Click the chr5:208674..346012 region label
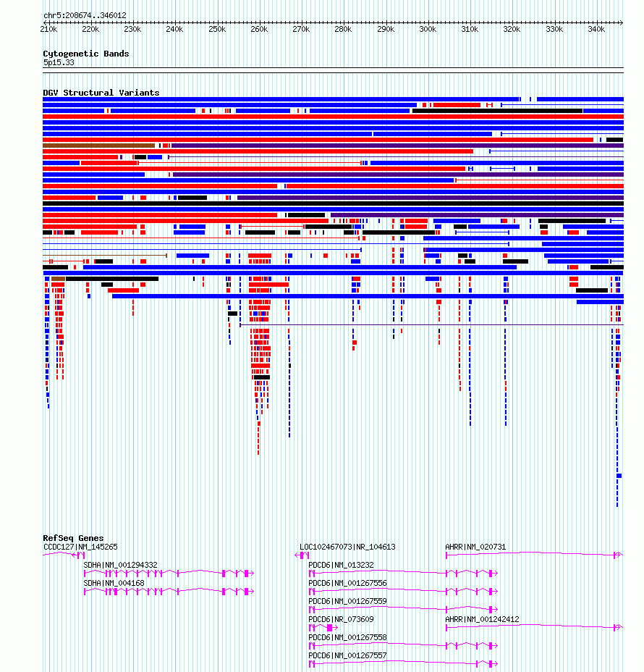This screenshot has height=672, width=644. [85, 15]
